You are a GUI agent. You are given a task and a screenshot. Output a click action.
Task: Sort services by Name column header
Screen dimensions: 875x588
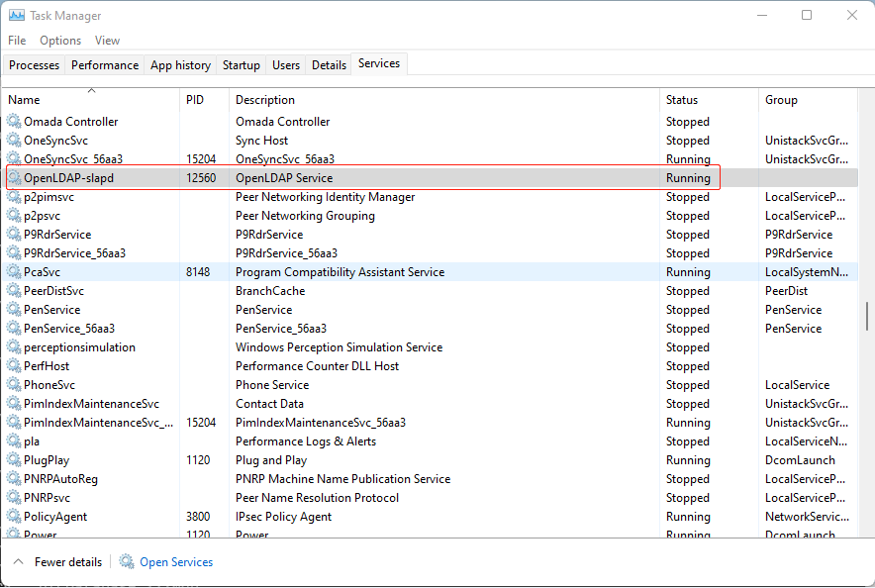(92, 100)
